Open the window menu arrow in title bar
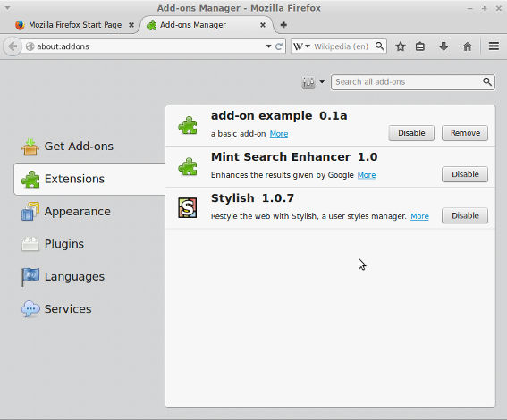Screen dimensions: 507x420 point(7,8)
